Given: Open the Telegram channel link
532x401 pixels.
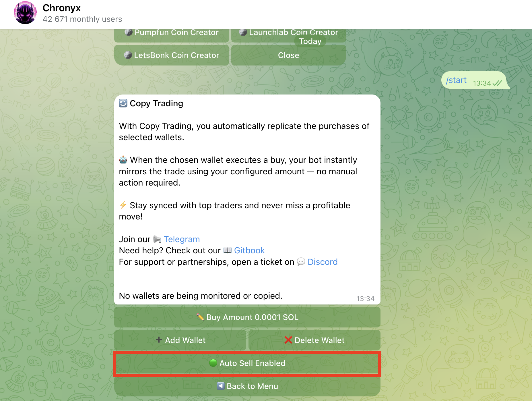Looking at the screenshot, I should coord(182,239).
